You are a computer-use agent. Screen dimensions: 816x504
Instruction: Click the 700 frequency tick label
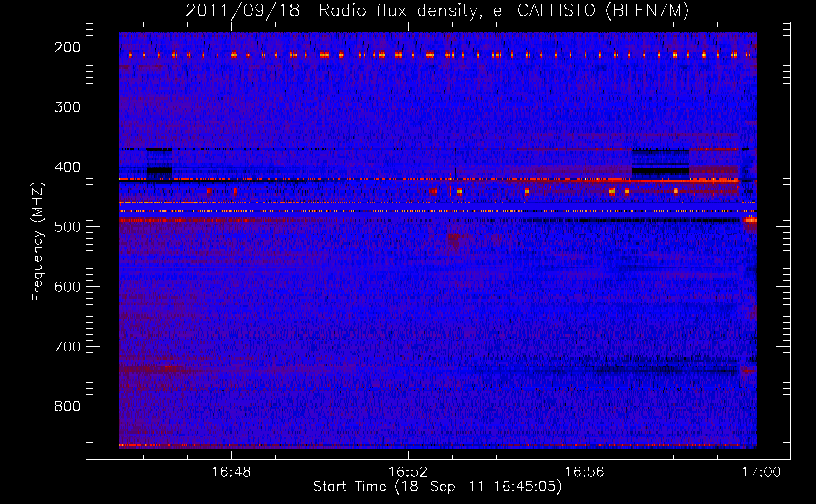(x=67, y=347)
